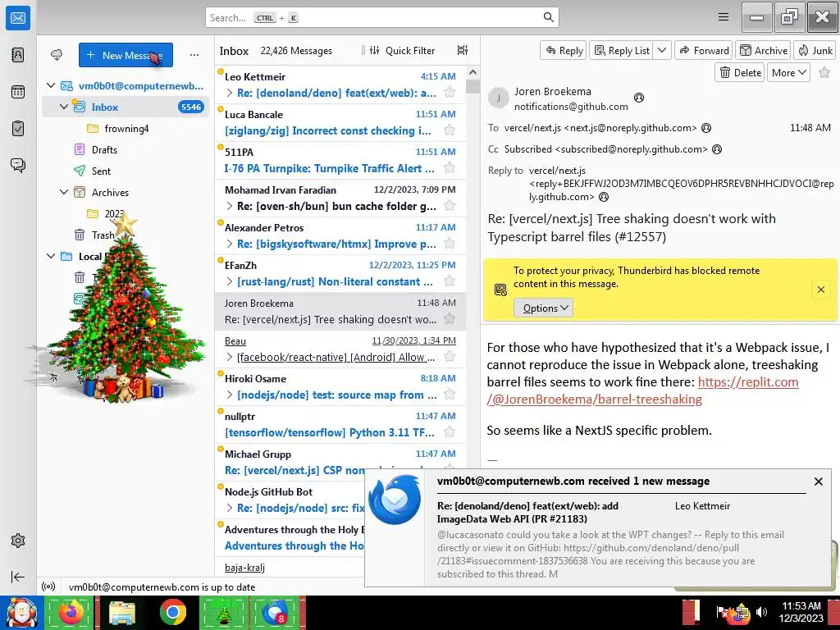The image size is (840, 630).
Task: Click the Reply button
Action: coord(563,50)
